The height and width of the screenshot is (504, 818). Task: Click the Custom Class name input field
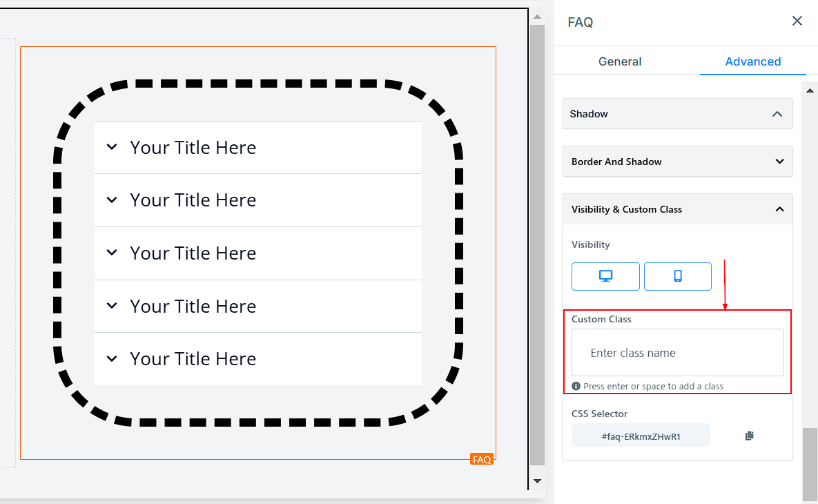(677, 353)
